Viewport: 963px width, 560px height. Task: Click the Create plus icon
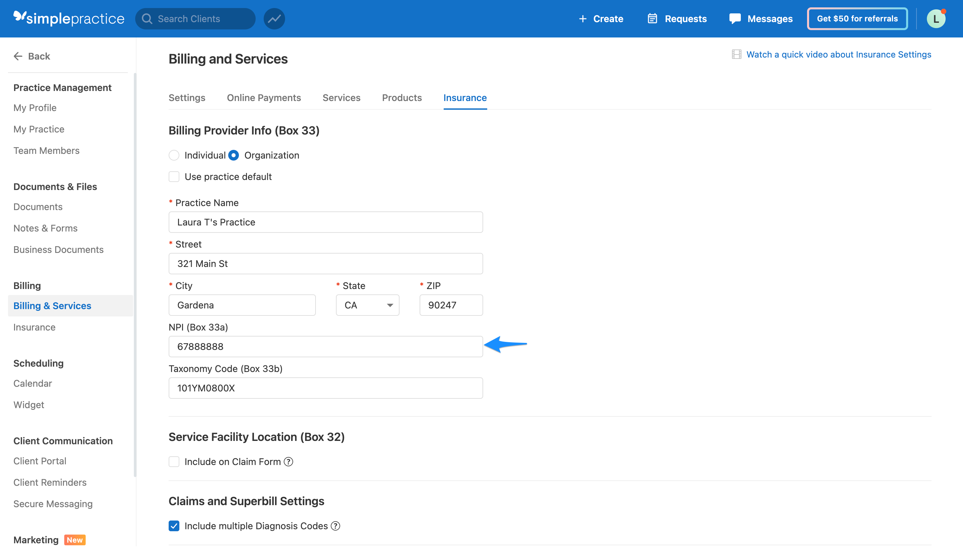pyautogui.click(x=583, y=19)
